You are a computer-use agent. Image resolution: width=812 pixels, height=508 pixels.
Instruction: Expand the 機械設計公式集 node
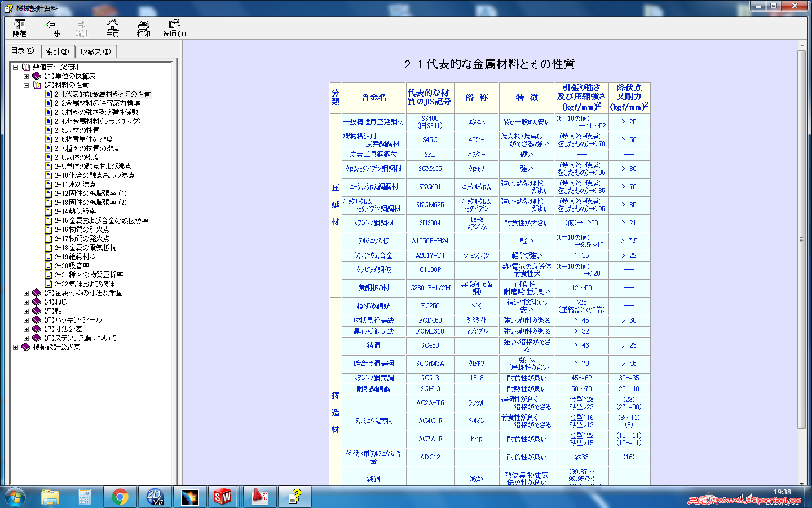pos(16,347)
